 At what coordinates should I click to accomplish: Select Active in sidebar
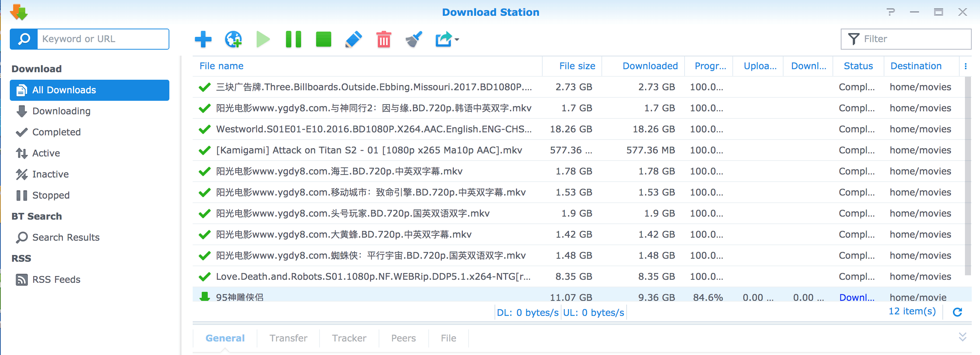pos(90,153)
